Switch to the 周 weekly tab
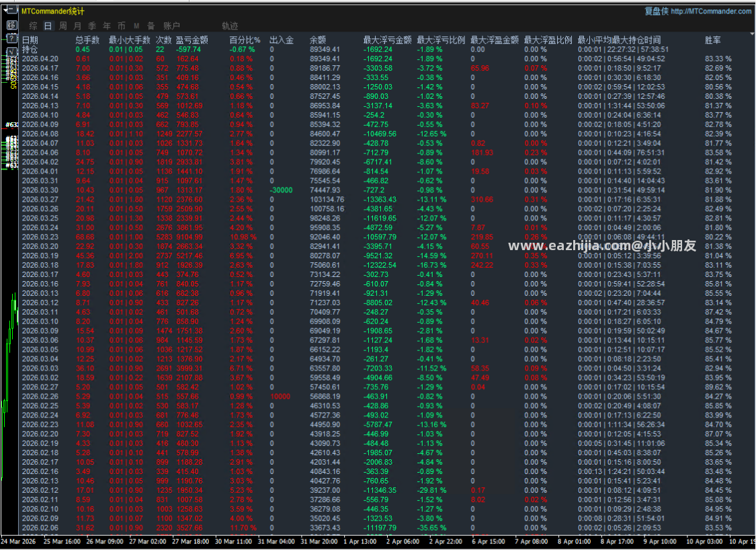The width and height of the screenshot is (756, 550). [x=62, y=26]
